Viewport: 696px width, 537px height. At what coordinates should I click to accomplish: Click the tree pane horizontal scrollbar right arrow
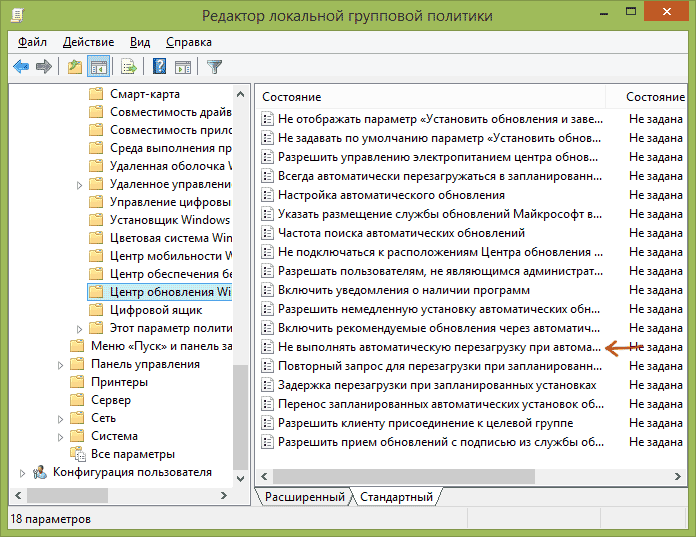[x=224, y=495]
